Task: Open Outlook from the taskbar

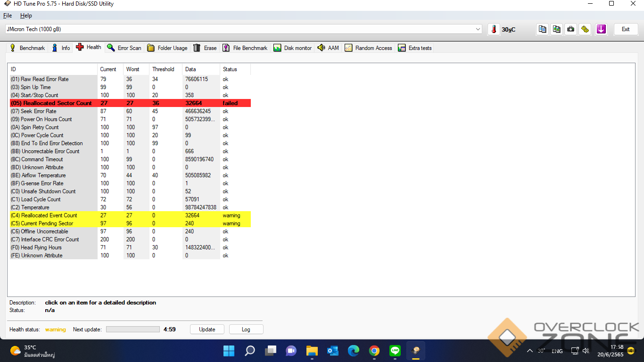Action: coord(332,351)
